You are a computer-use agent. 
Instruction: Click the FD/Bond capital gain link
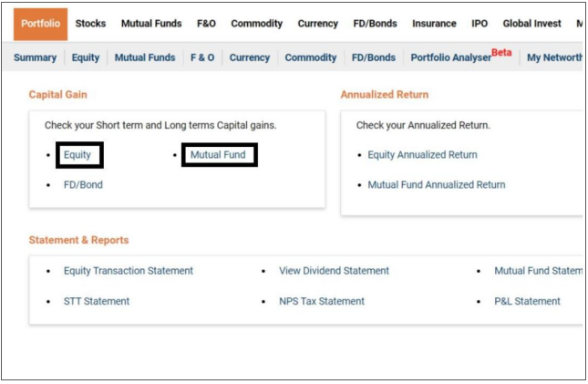coord(83,184)
